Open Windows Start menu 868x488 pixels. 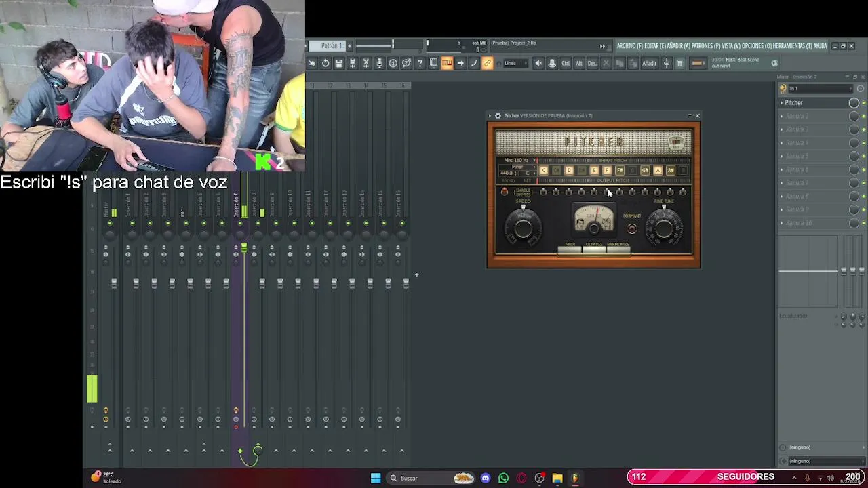click(376, 478)
